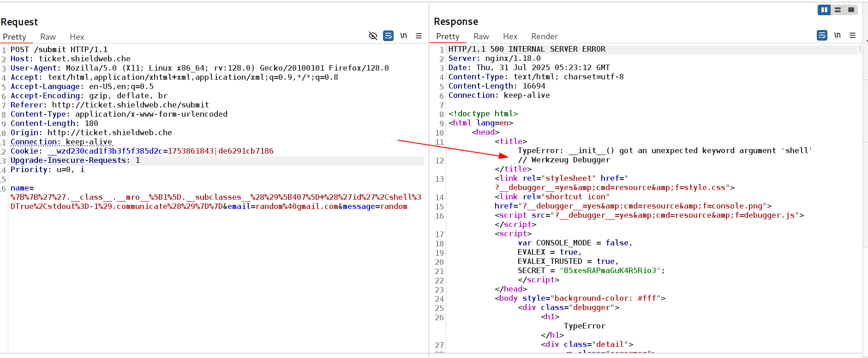Click the 'POST /submit HTTP/1.1' request line
The width and height of the screenshot is (868, 358).
coord(59,50)
